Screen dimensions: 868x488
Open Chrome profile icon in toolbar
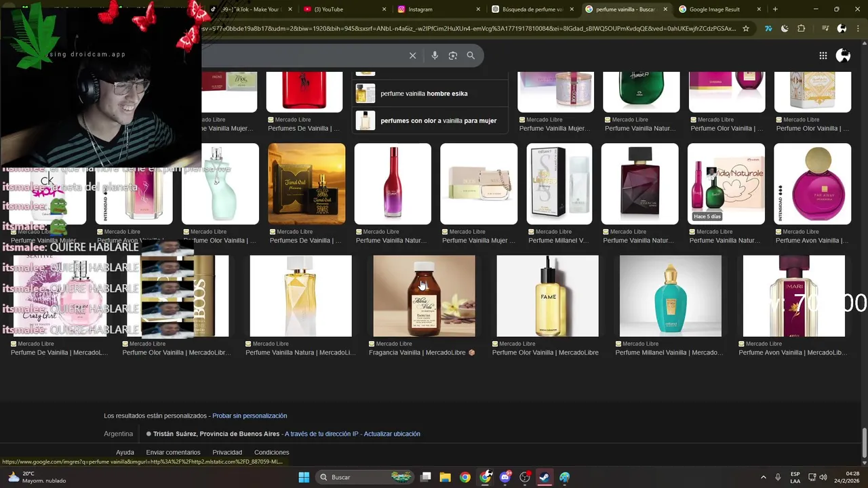(842, 28)
